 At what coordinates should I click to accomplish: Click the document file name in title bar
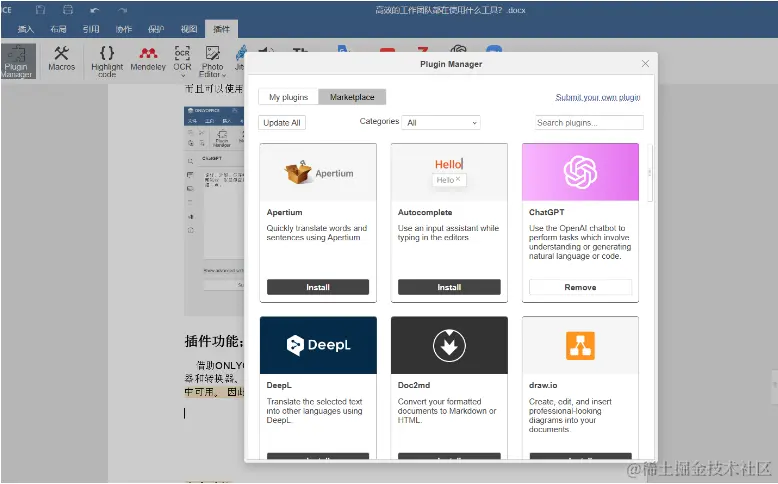[x=450, y=10]
